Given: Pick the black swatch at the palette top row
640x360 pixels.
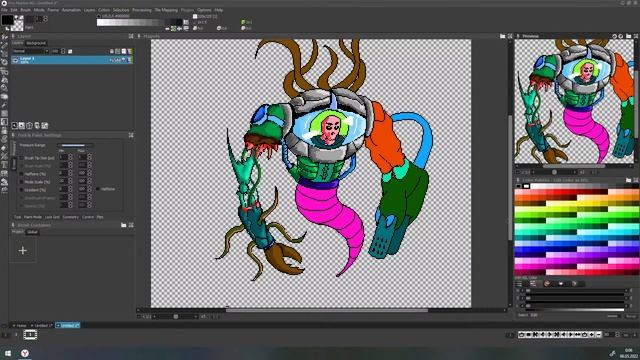Looking at the screenshot, I should pos(518,186).
